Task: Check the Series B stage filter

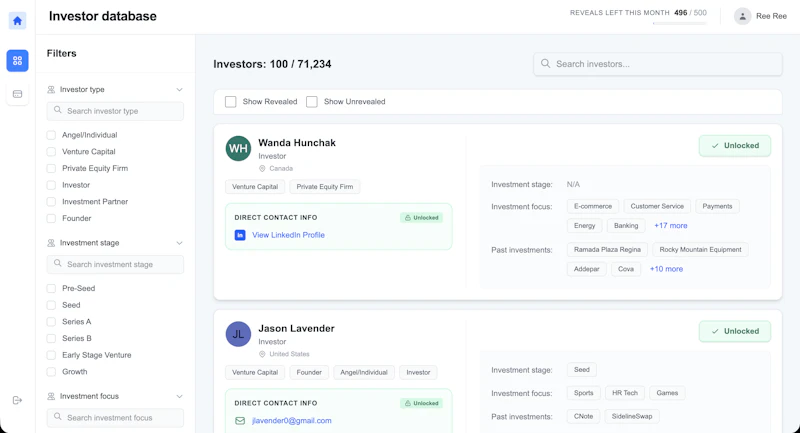Action: pos(51,338)
